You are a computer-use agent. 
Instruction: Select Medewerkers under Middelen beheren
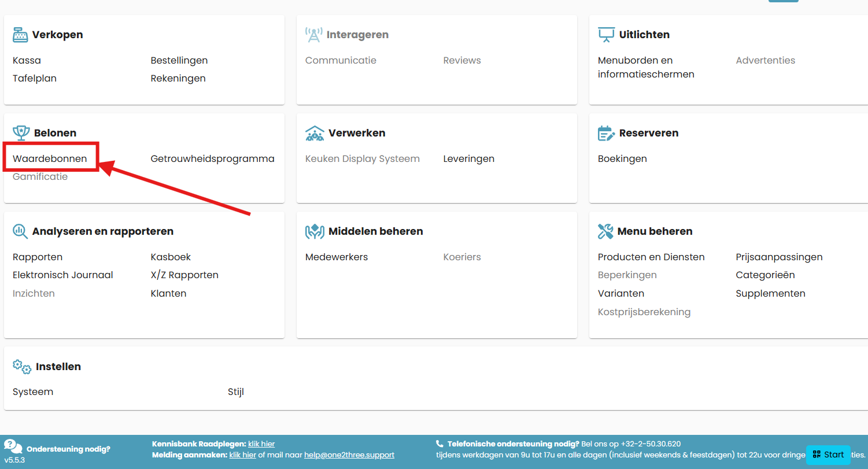coord(337,257)
